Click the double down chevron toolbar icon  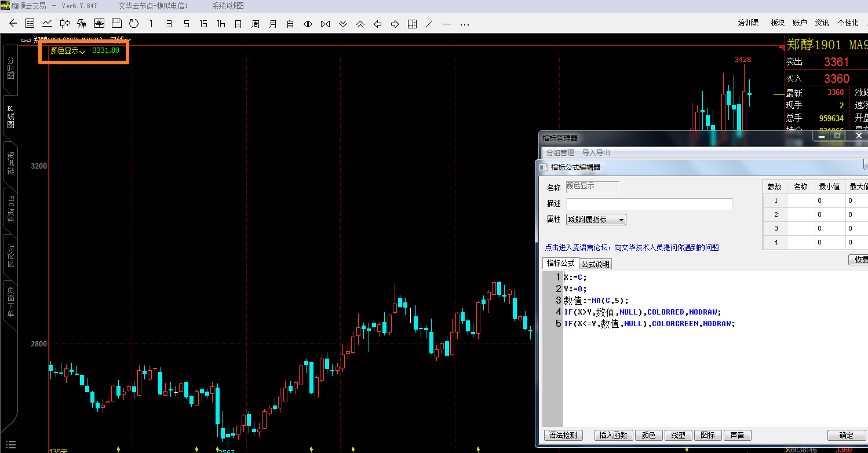coord(343,24)
